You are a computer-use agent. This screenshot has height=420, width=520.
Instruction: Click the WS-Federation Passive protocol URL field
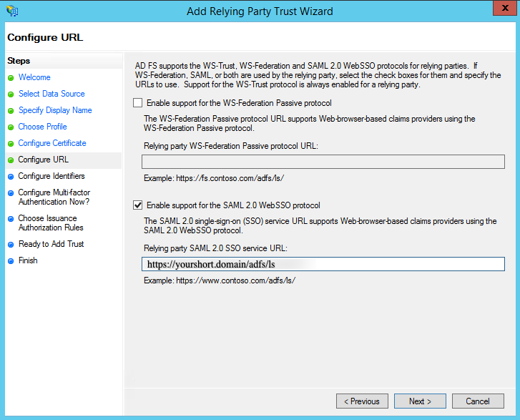coord(323,162)
